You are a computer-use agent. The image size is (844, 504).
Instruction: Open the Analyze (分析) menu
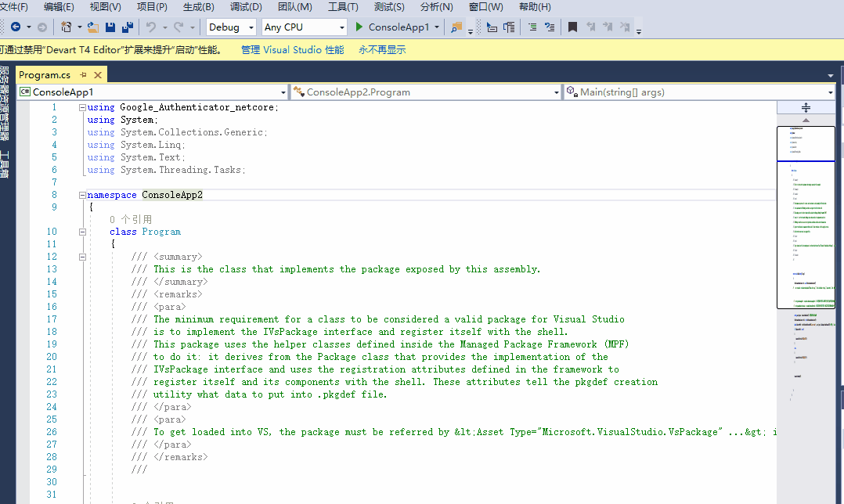[437, 7]
